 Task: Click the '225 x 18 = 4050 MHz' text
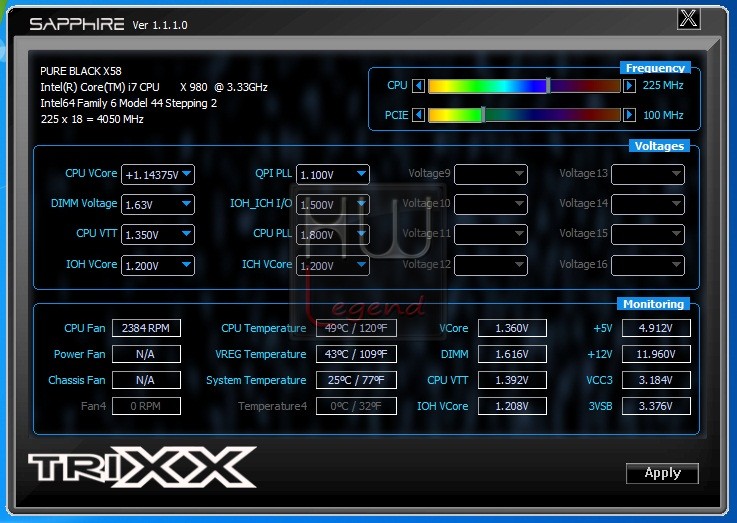tap(92, 119)
